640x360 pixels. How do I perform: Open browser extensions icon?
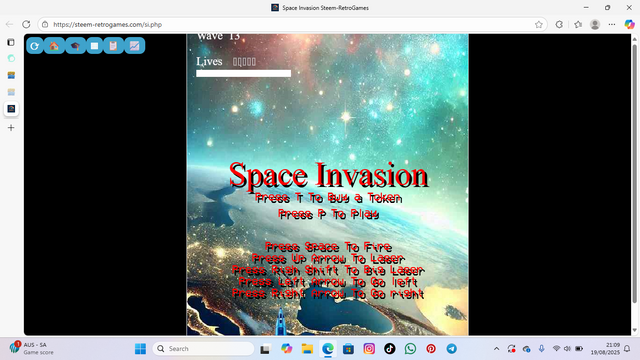(559, 24)
